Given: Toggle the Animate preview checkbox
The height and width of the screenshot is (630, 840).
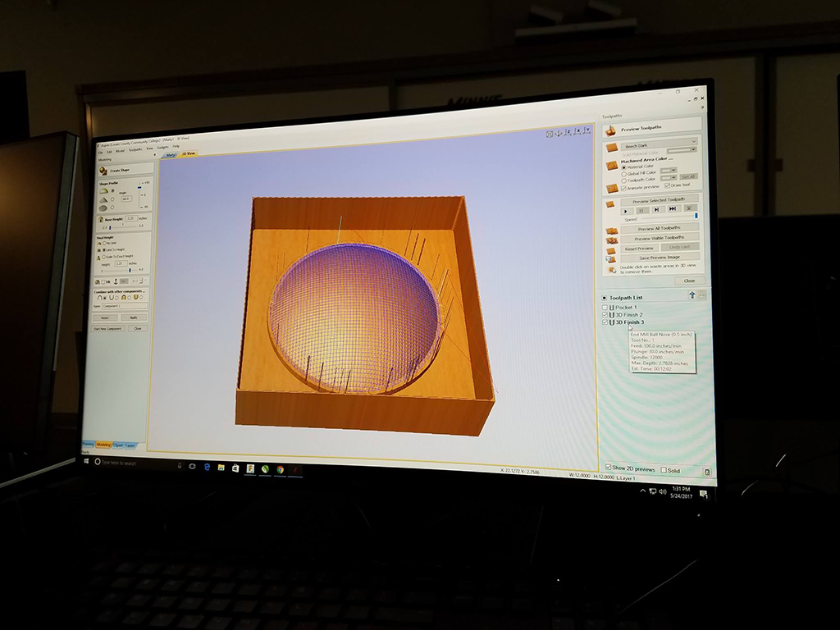Looking at the screenshot, I should pos(623,188).
